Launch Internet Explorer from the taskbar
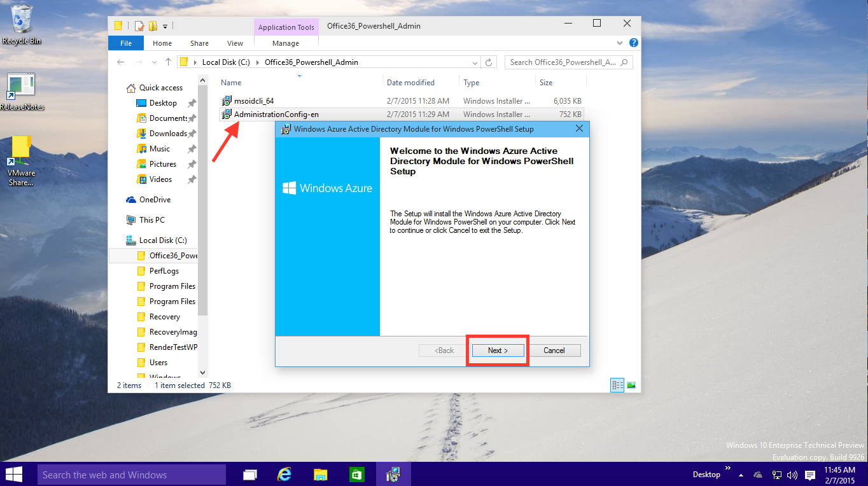 285,475
